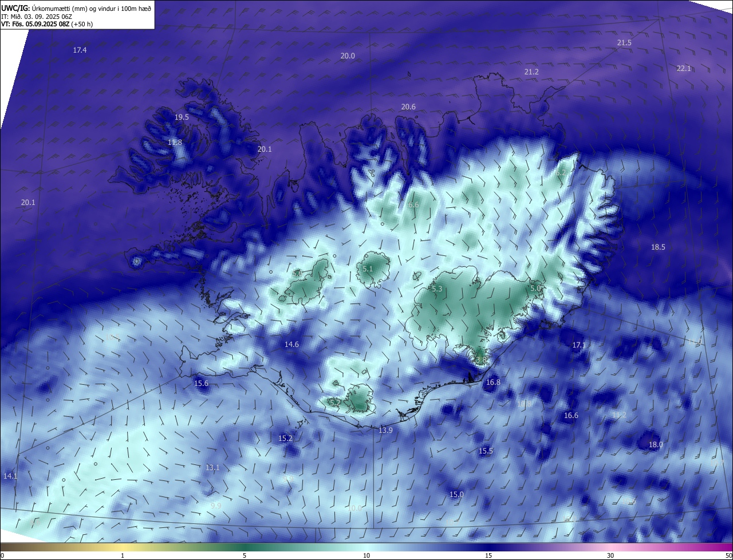Select the valid time line 'VT: Fös. 05.09.2025 08Z'
The height and width of the screenshot is (560, 733).
[x=35, y=24]
